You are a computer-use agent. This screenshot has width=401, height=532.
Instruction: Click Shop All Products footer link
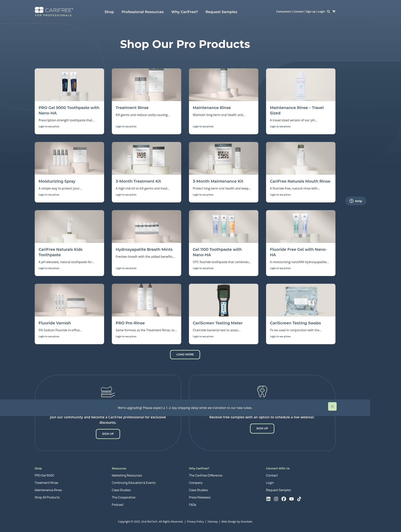(x=47, y=497)
